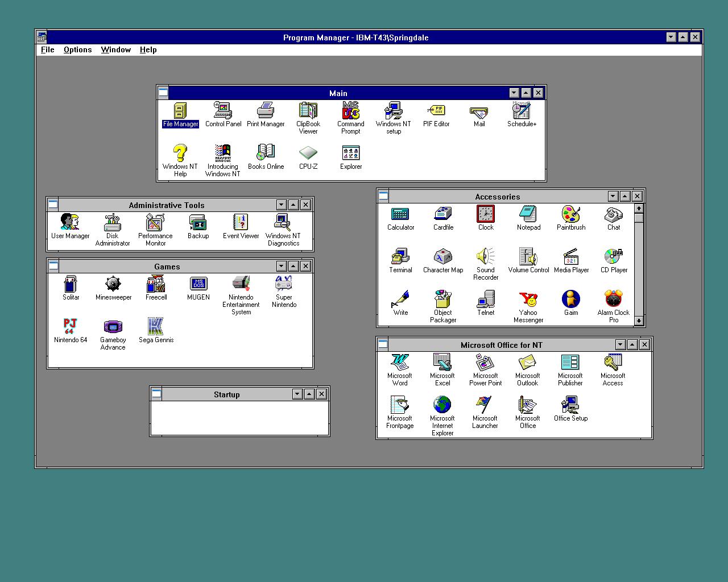This screenshot has height=582, width=728.
Task: Maximize the Games group window
Action: click(293, 266)
